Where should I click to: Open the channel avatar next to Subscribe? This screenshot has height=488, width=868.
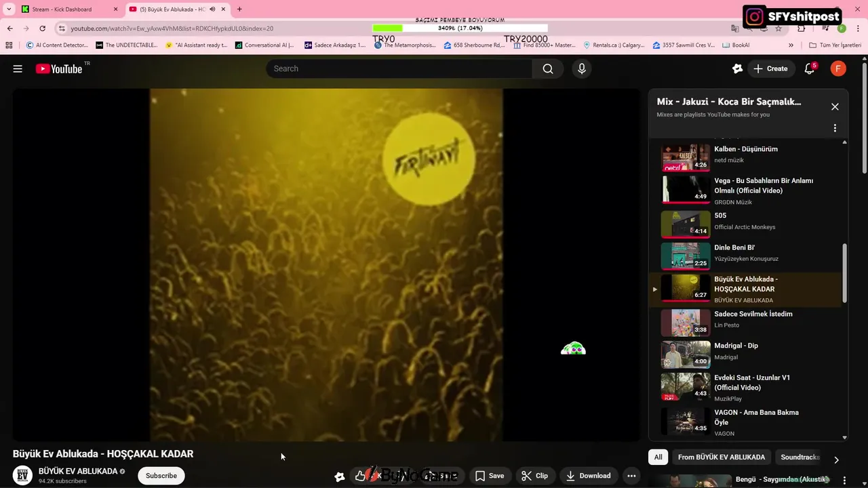23,476
